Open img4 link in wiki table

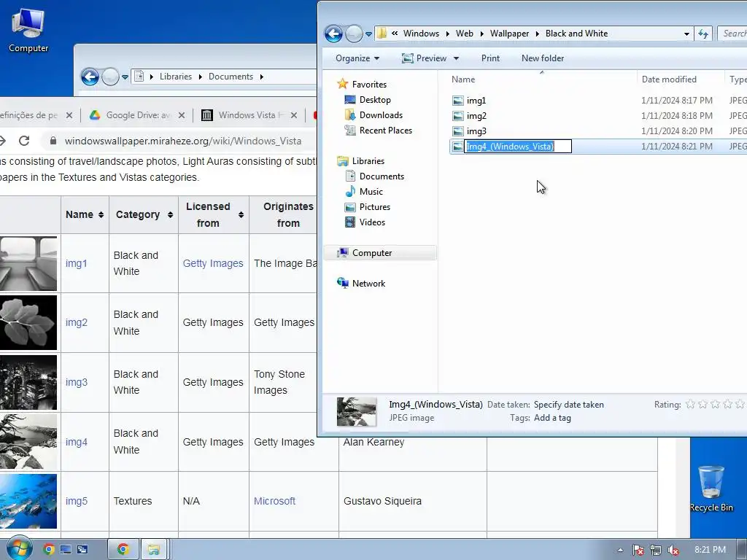pyautogui.click(x=76, y=442)
